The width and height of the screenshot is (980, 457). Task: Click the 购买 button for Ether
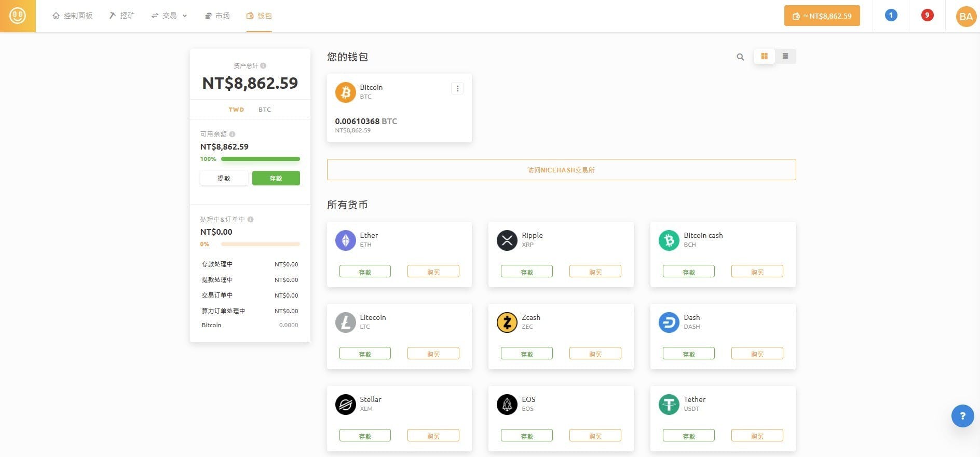pyautogui.click(x=433, y=272)
